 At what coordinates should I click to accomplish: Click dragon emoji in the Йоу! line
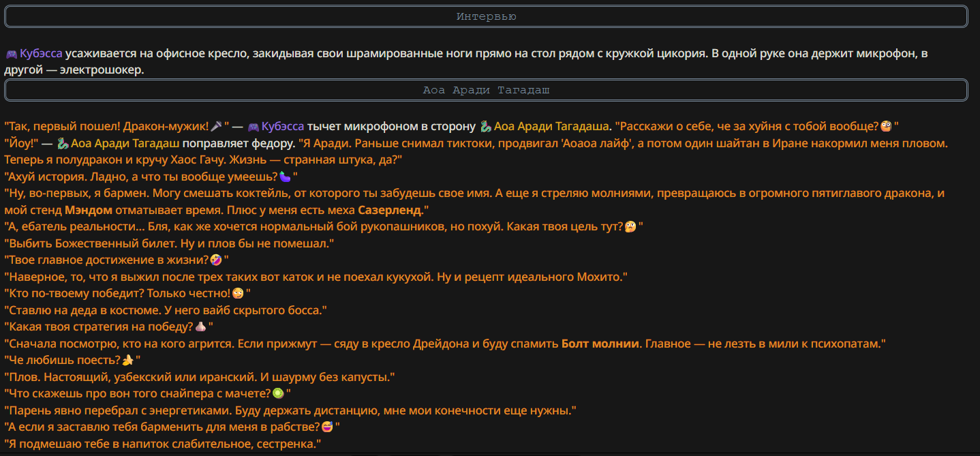tap(63, 144)
